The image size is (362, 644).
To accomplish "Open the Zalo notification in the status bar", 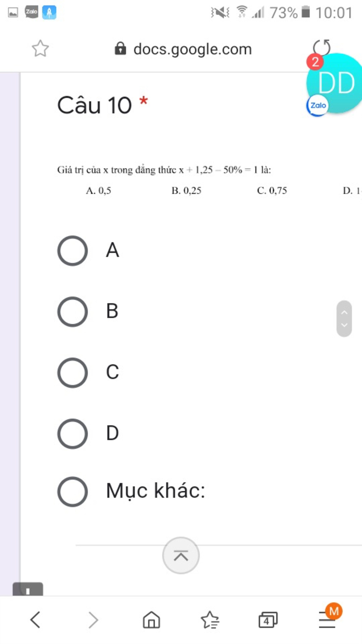I will click(31, 12).
